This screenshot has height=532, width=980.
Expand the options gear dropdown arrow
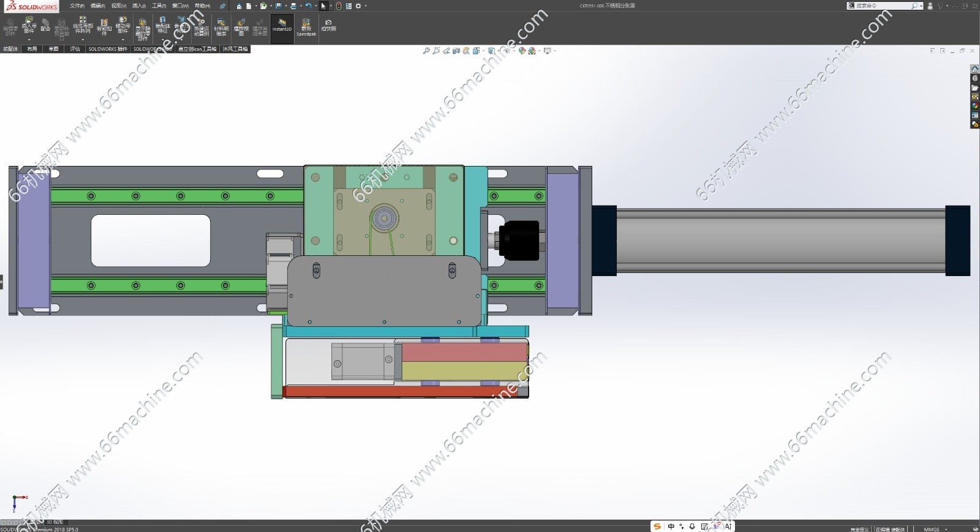tap(366, 6)
